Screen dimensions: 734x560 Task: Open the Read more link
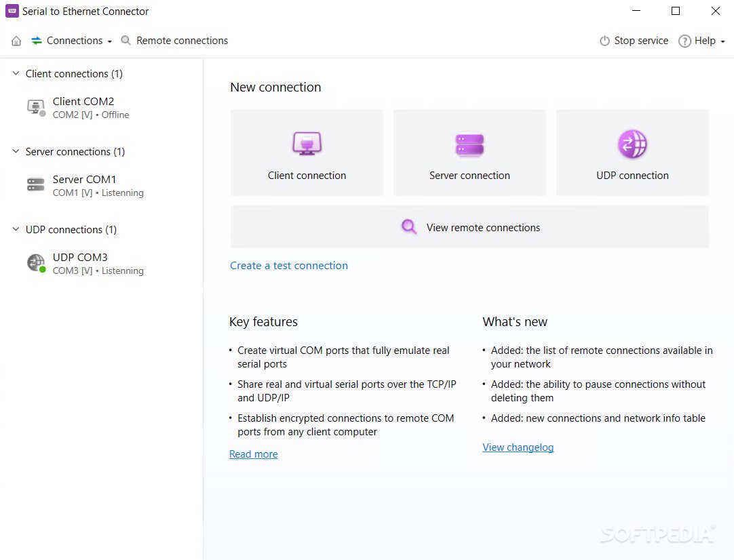(x=253, y=454)
